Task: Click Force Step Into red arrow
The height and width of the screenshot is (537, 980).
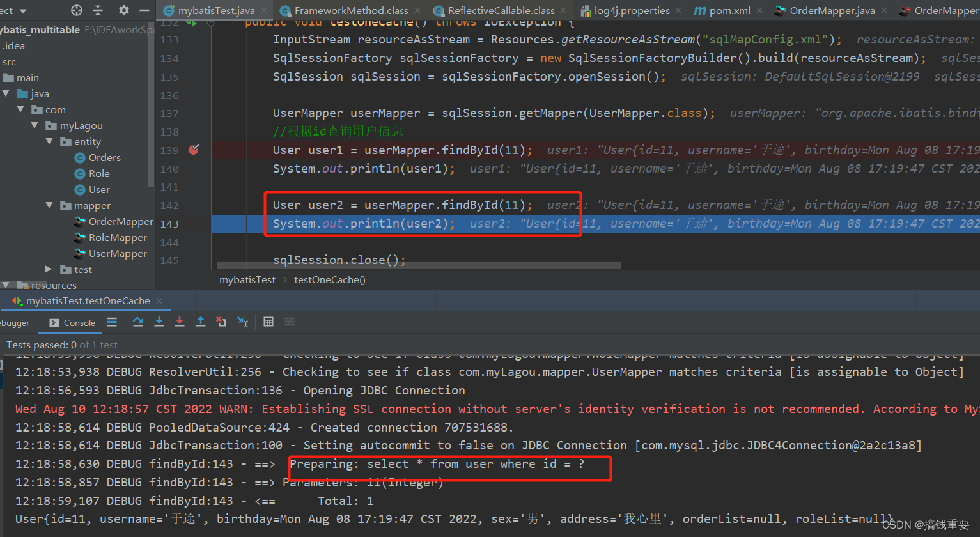Action: pos(180,322)
